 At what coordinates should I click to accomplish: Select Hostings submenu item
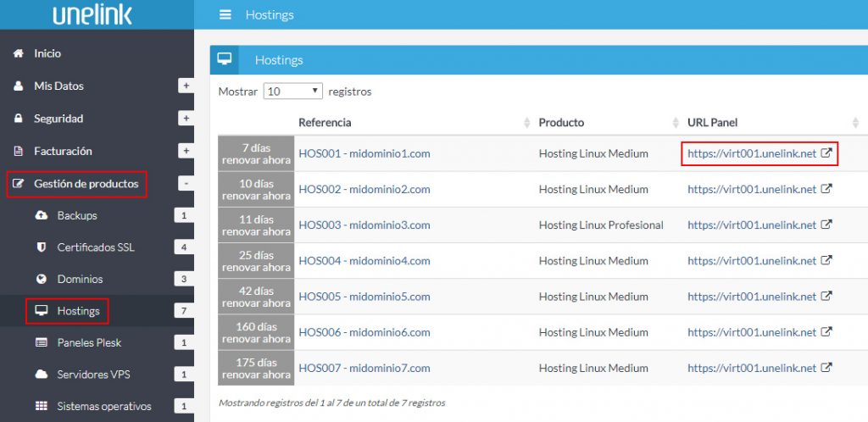click(78, 311)
